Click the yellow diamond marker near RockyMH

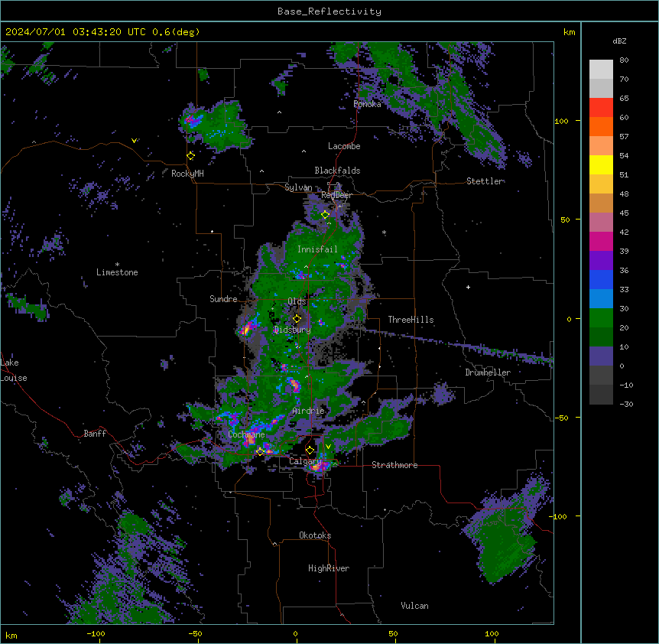(x=191, y=156)
